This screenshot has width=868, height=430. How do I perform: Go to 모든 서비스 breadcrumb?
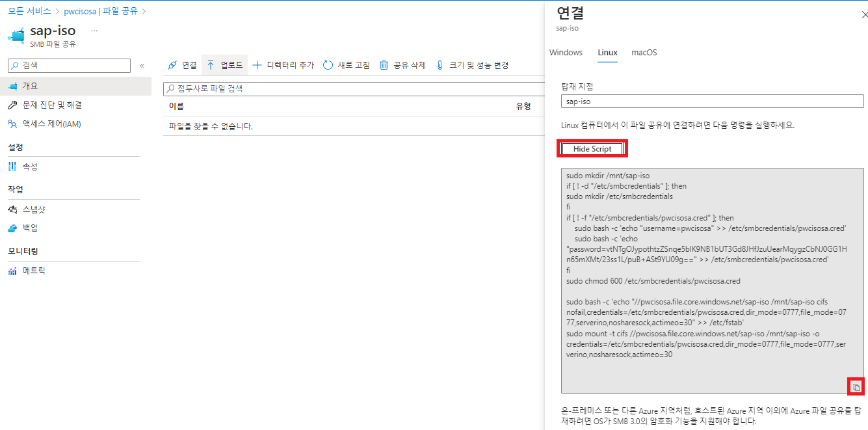click(29, 11)
